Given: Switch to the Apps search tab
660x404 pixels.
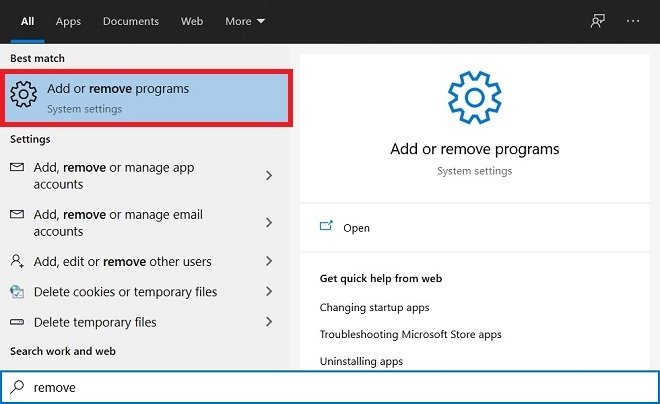Looking at the screenshot, I should (x=68, y=21).
